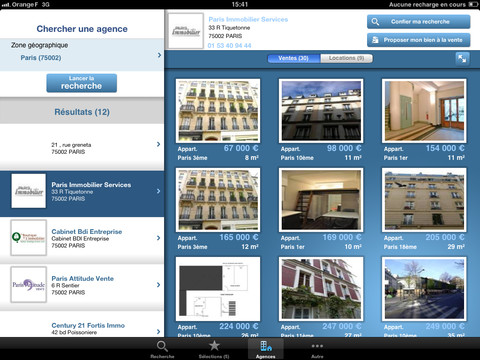Open 67 000 € apartment photo
This screenshot has height=360, width=480.
tap(218, 111)
